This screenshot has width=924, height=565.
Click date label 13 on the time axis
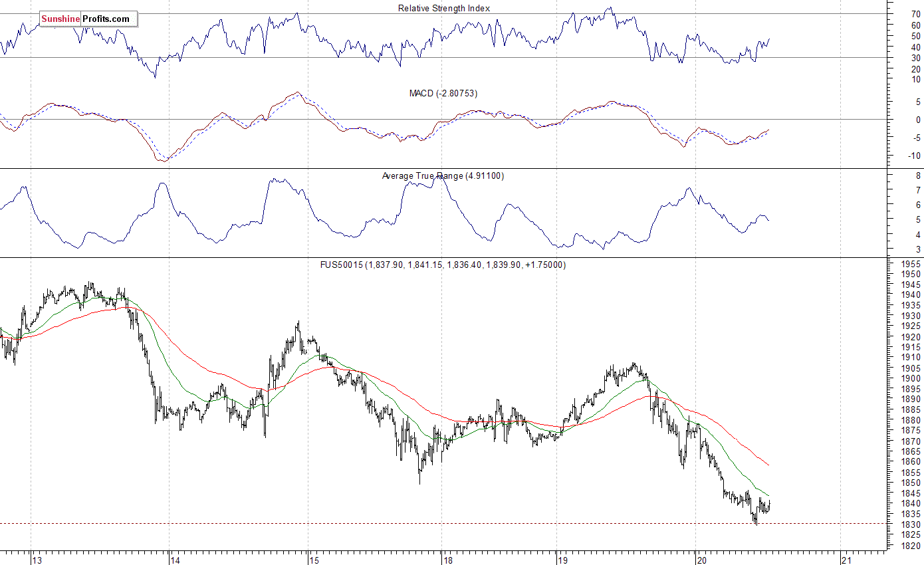(x=37, y=560)
